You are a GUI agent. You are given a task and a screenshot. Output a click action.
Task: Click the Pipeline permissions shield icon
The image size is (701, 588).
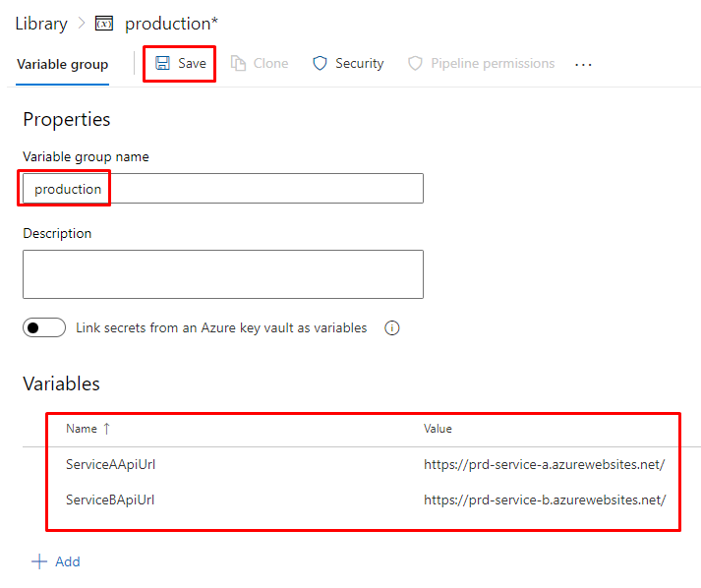[x=415, y=64]
